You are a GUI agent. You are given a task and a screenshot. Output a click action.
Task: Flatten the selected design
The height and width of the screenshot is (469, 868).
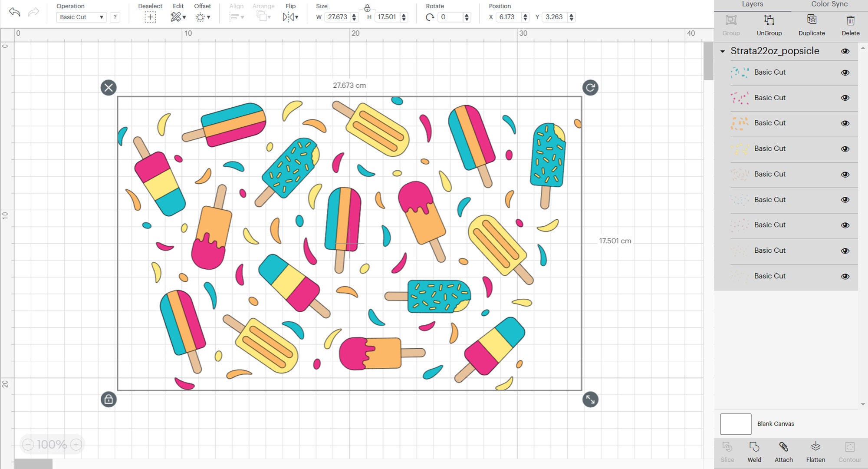tap(816, 452)
